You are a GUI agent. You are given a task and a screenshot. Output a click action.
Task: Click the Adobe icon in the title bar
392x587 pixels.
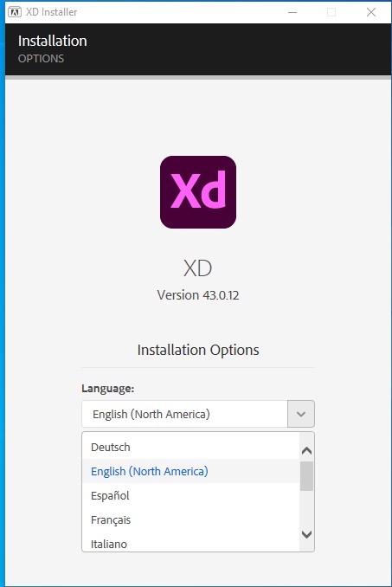pyautogui.click(x=15, y=12)
